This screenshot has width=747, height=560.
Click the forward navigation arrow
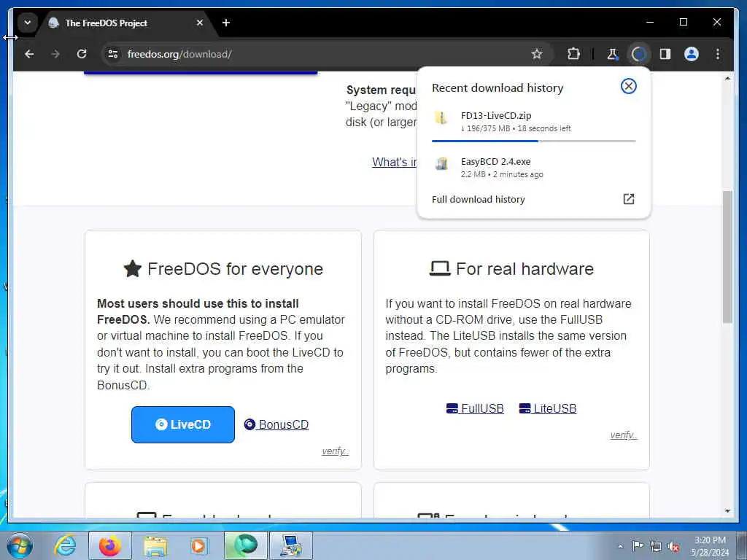[55, 54]
